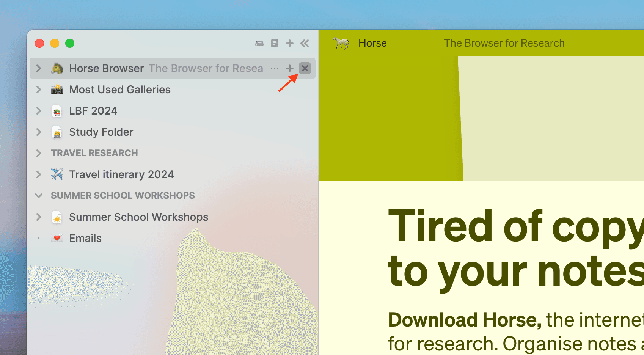Open more options with the ellipsis on Horse Browser

[x=275, y=68]
